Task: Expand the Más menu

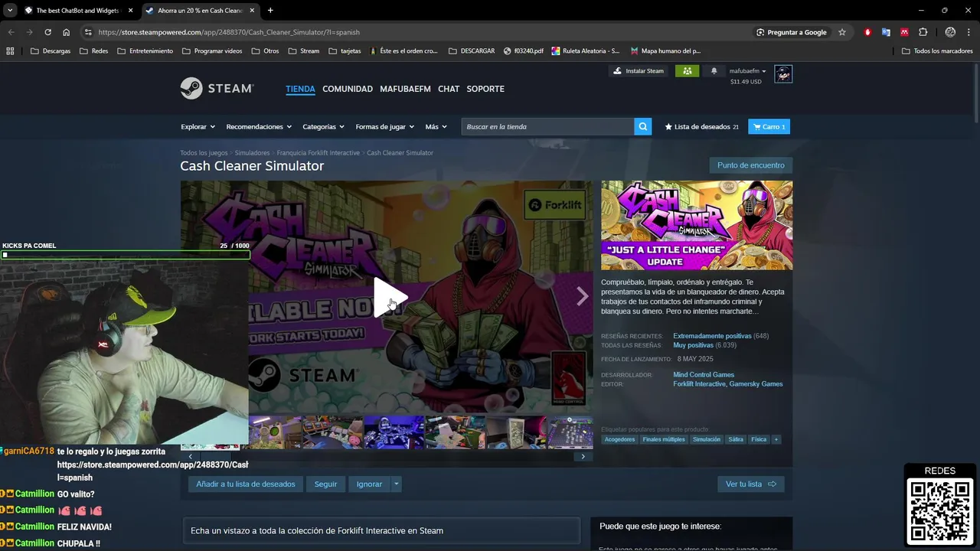Action: pos(436,127)
